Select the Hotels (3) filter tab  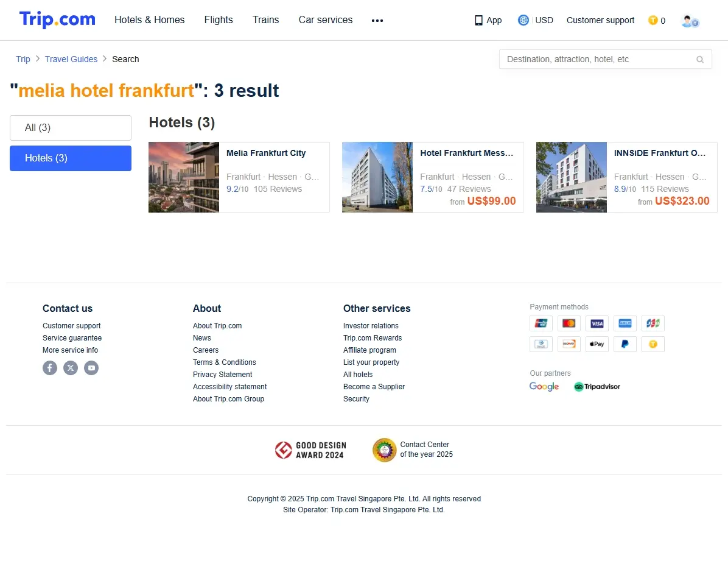[x=71, y=158]
